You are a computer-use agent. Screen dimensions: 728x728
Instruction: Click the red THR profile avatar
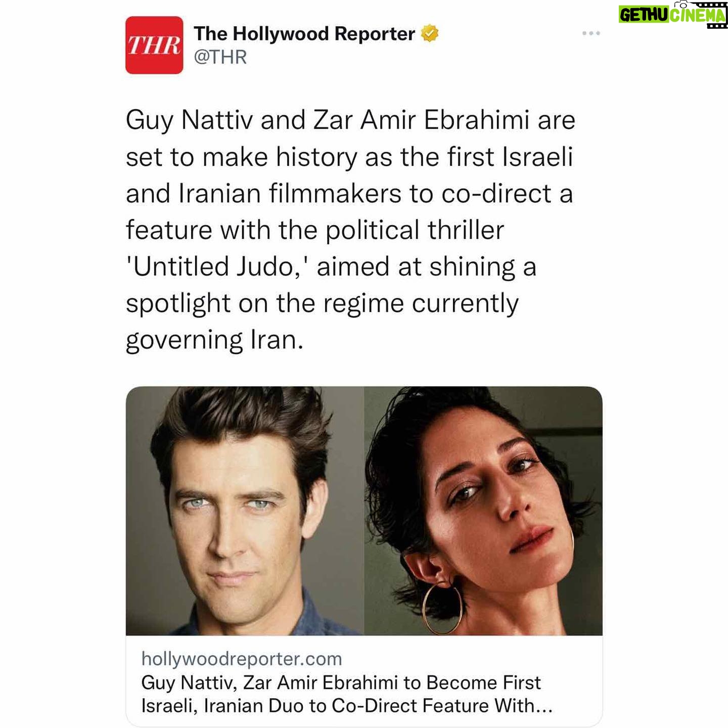tap(154, 45)
